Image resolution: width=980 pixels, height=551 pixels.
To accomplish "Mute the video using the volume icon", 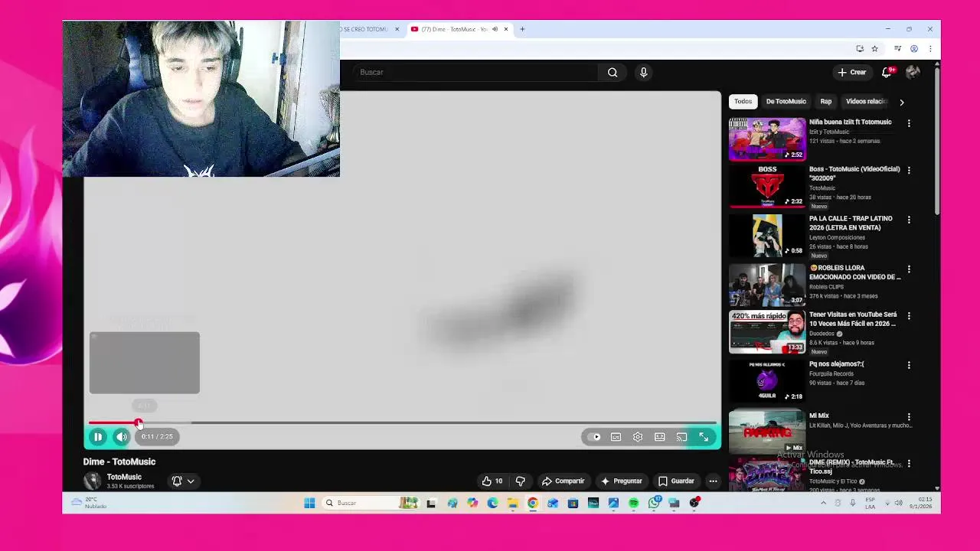I will point(122,437).
